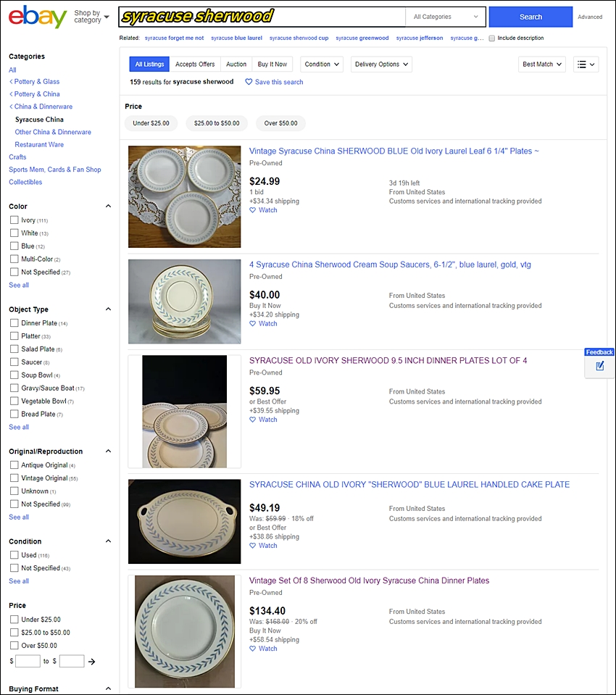Screen dimensions: 616x695
Task: Open the Feedback edit icon
Action: tap(599, 366)
